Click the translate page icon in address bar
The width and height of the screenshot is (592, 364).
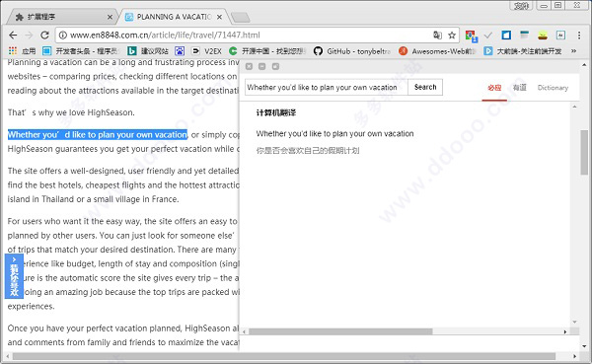tap(437, 36)
